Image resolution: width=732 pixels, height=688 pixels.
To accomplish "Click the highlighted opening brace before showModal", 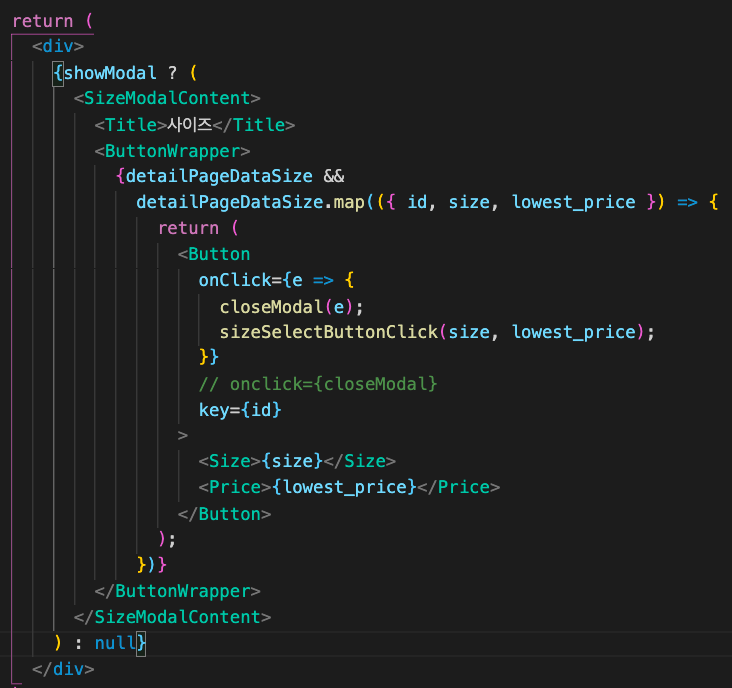I will (x=58, y=74).
